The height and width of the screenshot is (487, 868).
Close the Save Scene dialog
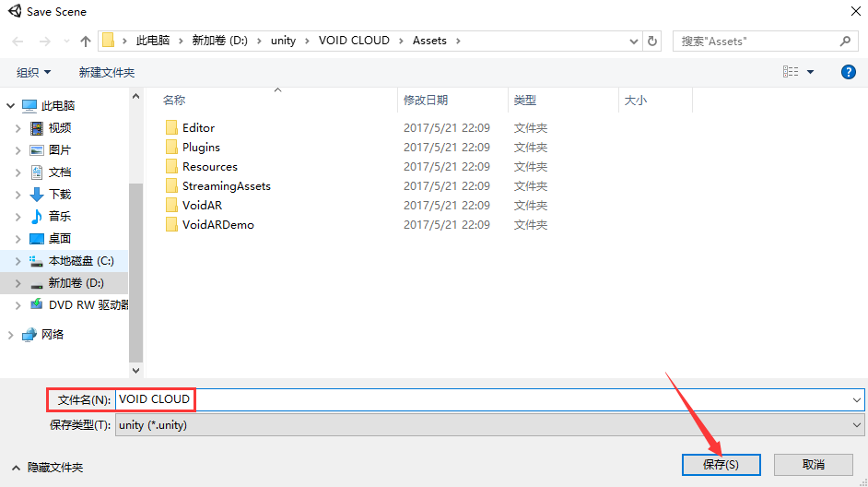[x=855, y=11]
